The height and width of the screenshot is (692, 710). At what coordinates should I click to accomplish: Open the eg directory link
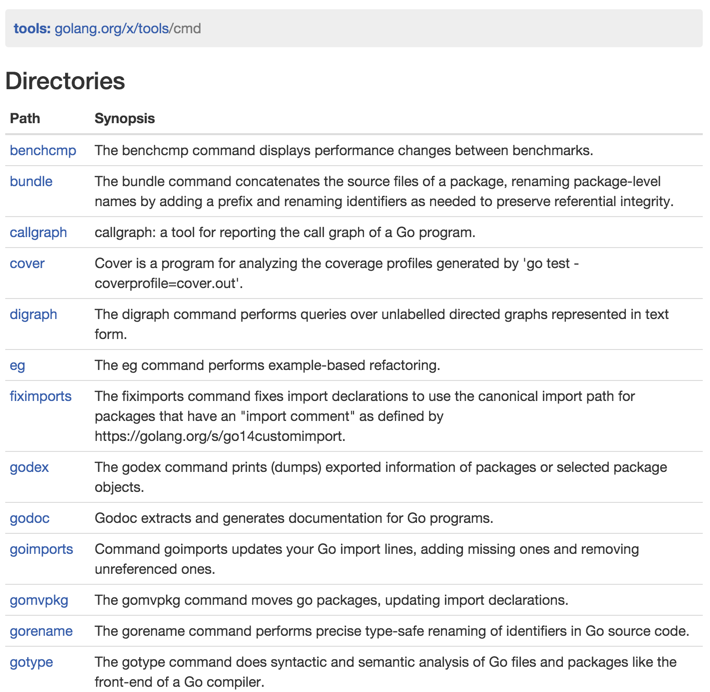point(17,365)
